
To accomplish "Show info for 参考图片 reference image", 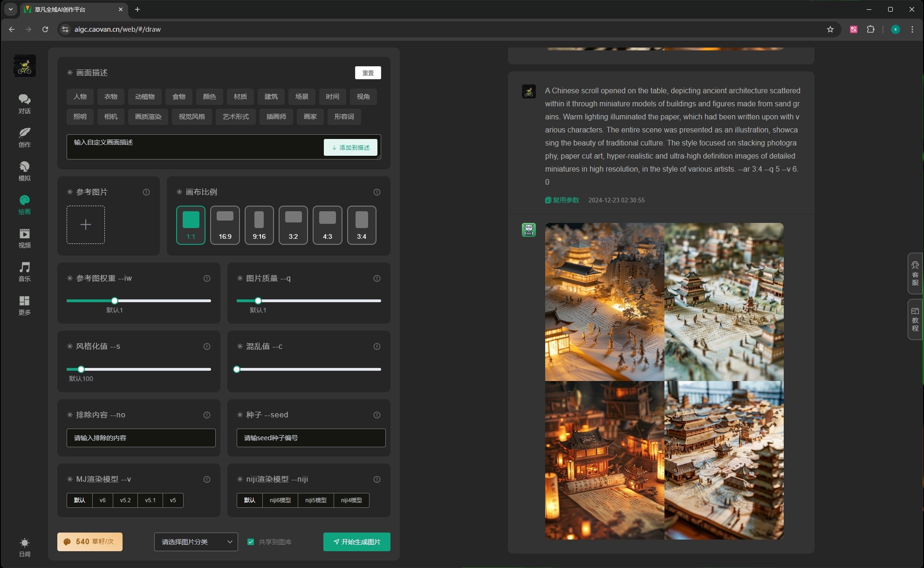I will [146, 192].
